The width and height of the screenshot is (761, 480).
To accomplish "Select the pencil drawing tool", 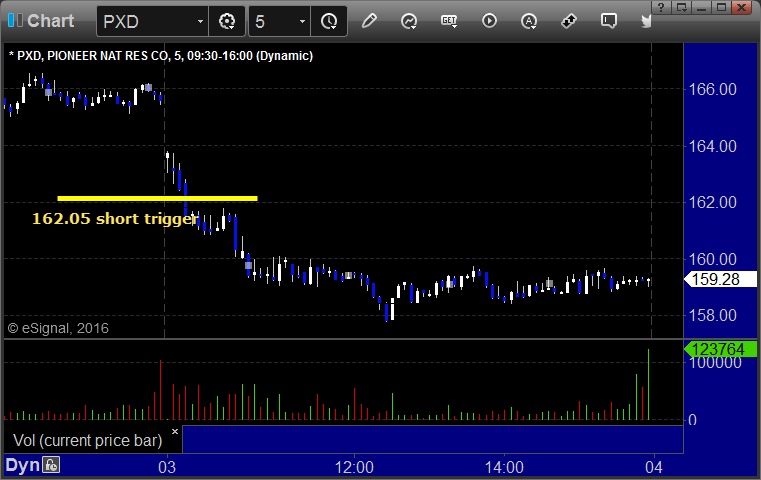I will coord(369,21).
